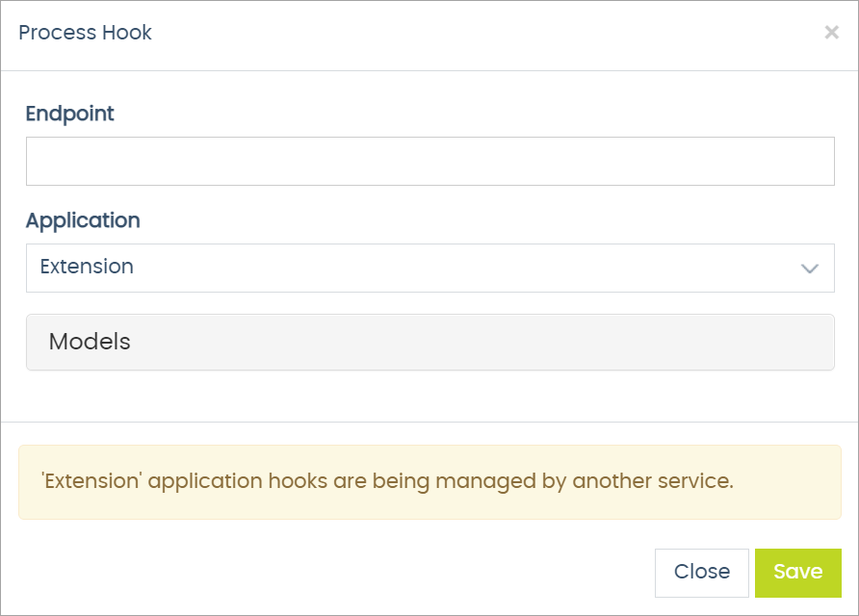
Task: Click the word 'Save' on green button
Action: pyautogui.click(x=797, y=572)
